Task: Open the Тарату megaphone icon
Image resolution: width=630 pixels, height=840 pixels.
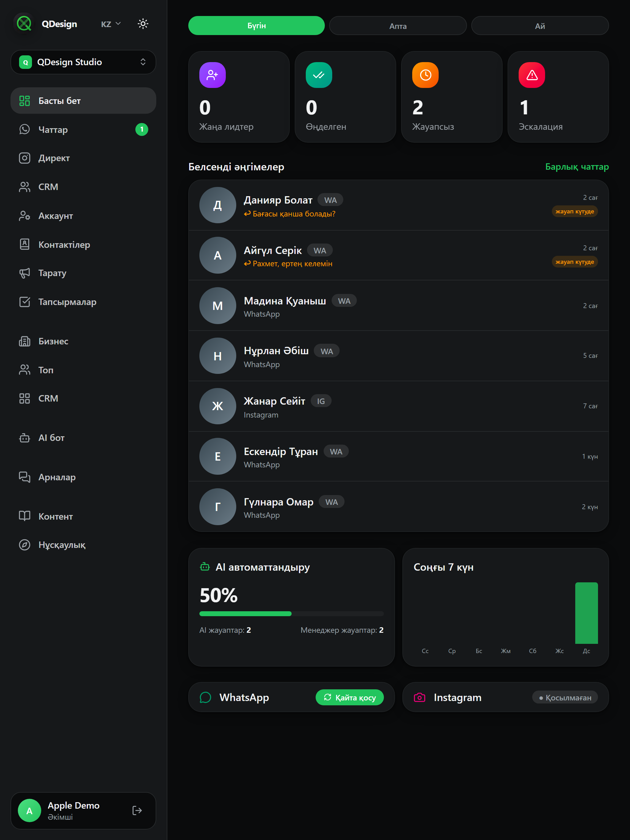Action: click(25, 273)
